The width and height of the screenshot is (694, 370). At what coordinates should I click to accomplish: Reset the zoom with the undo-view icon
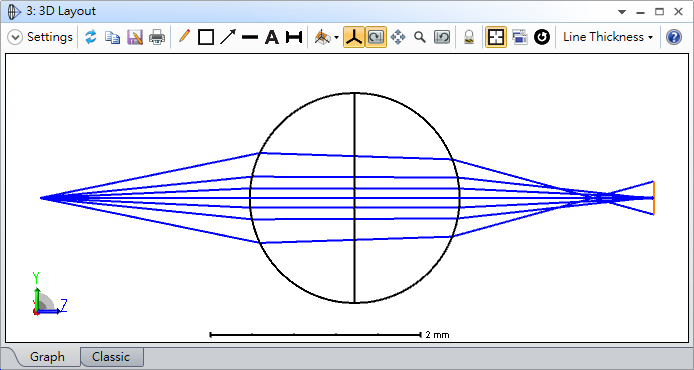[442, 37]
